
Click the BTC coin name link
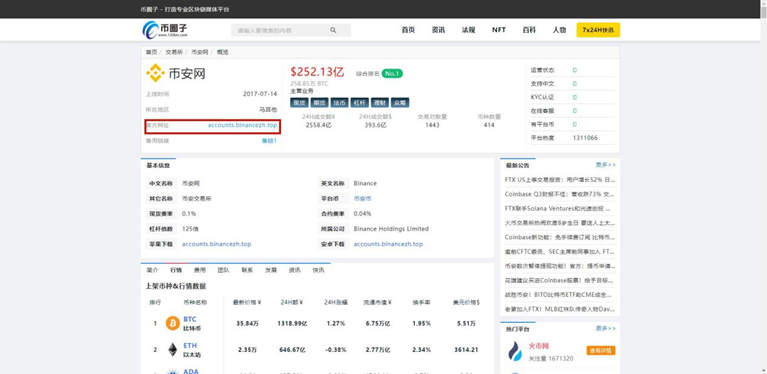click(x=190, y=319)
